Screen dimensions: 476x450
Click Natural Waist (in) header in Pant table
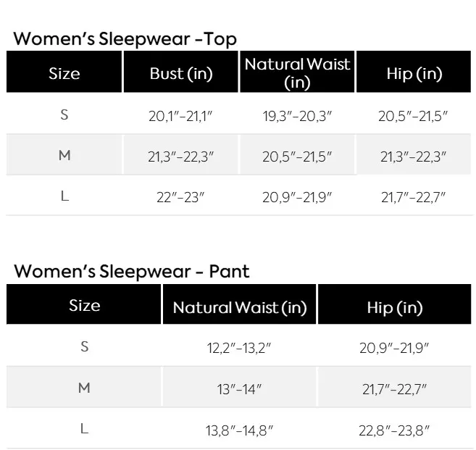tap(240, 308)
